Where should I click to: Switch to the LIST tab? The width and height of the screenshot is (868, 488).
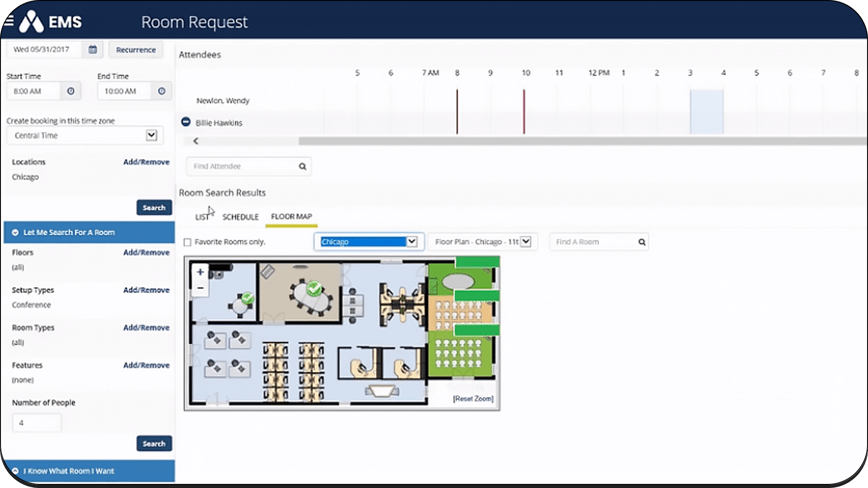point(202,217)
